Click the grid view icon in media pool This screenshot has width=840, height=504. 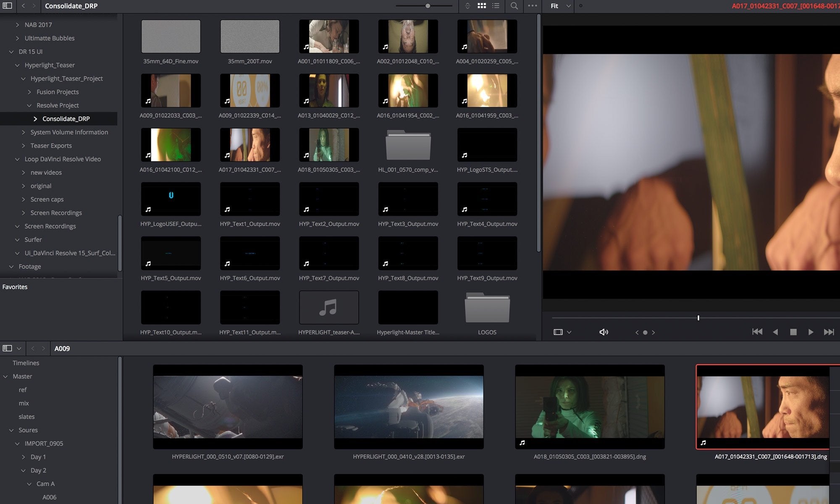[482, 6]
